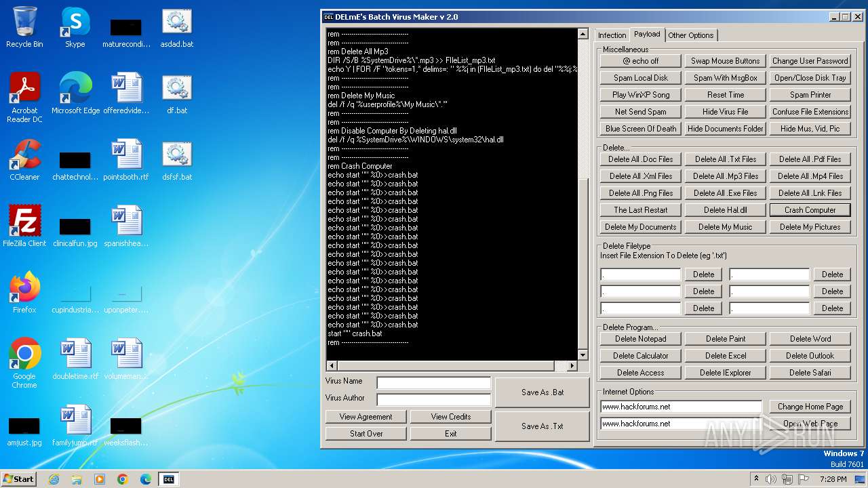868x488 pixels.
Task: Open Internet Explorer from taskbar
Action: (54, 479)
